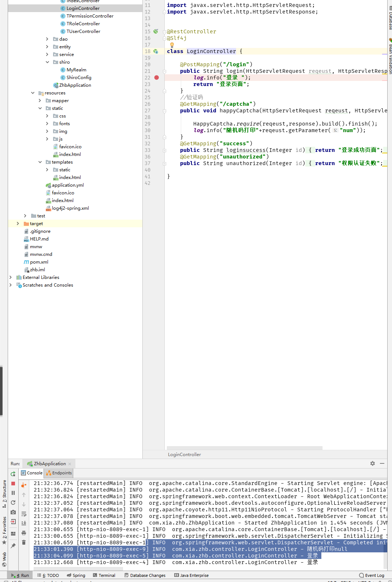392x582 pixels.
Task: Fold the login method at line 21
Action: click(x=164, y=71)
